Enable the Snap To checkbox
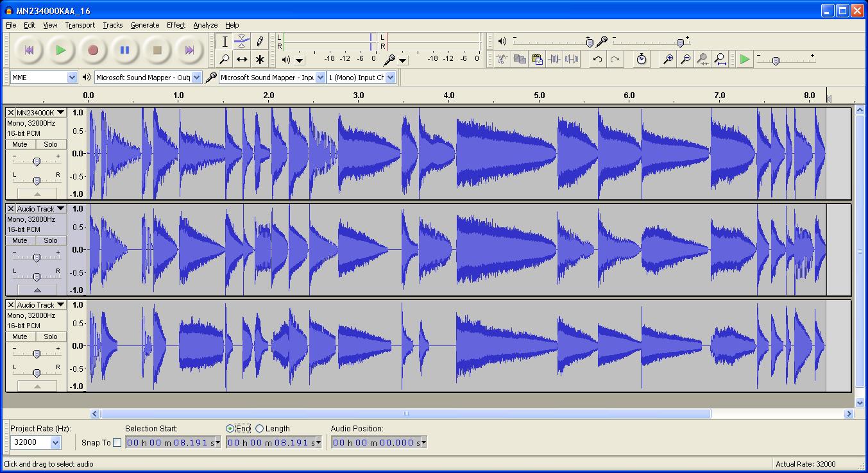This screenshot has height=473, width=868. pyautogui.click(x=117, y=442)
